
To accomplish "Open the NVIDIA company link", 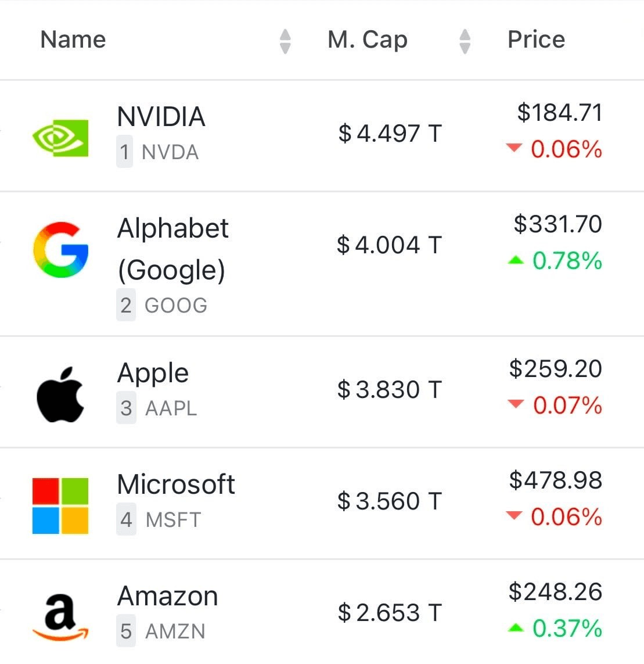I will (161, 117).
